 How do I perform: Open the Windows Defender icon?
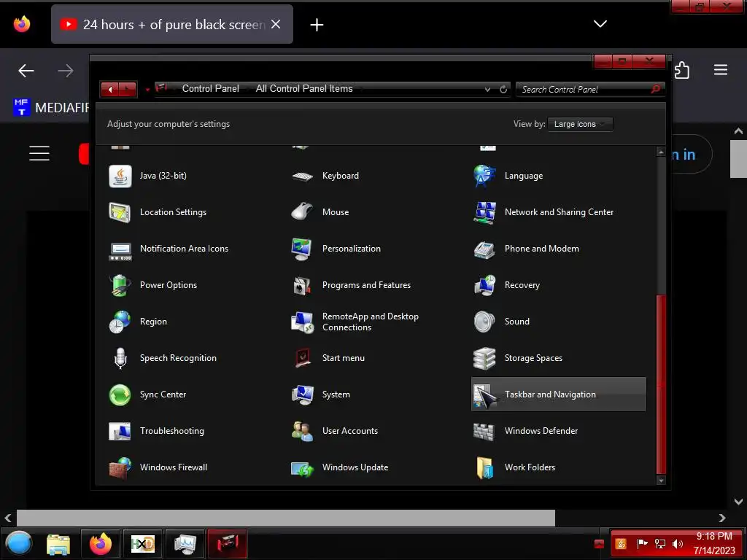(x=484, y=431)
